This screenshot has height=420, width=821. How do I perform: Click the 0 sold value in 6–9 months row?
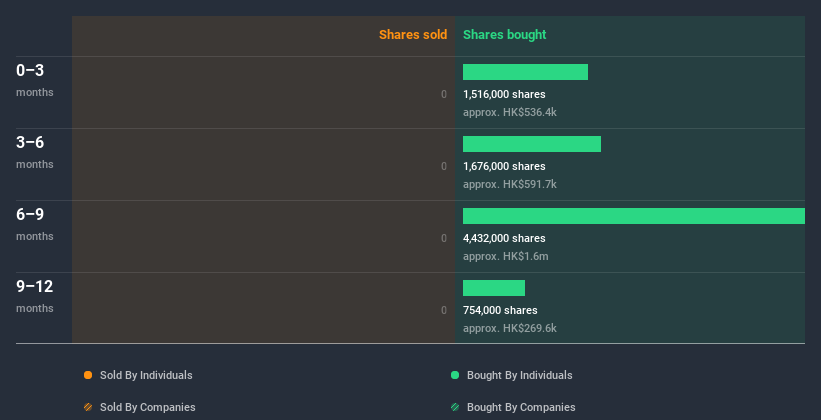[x=444, y=238]
